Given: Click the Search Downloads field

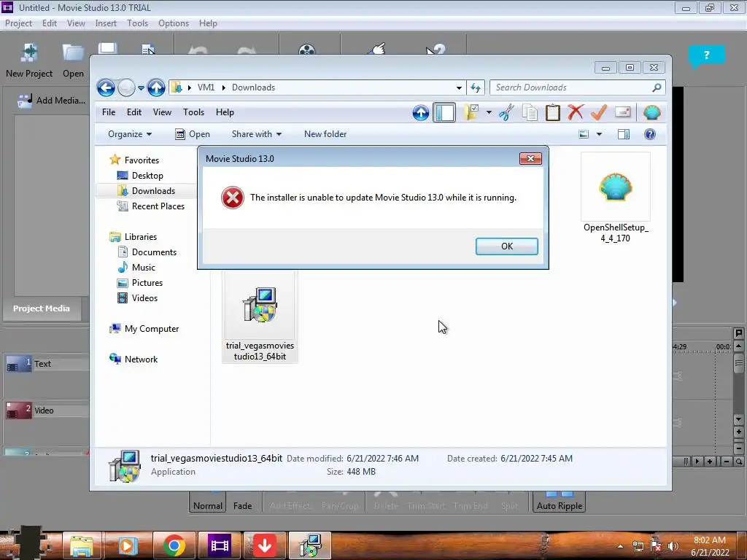Looking at the screenshot, I should tap(577, 87).
